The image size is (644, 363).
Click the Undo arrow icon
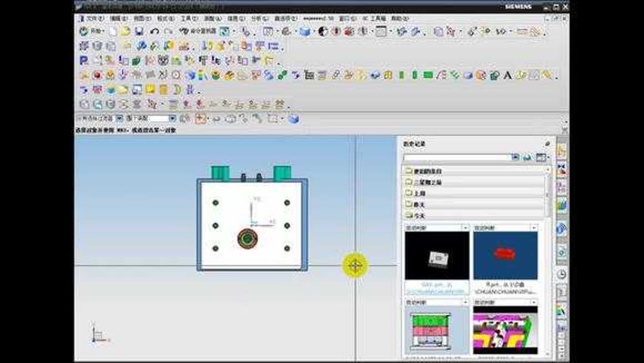pos(154,29)
